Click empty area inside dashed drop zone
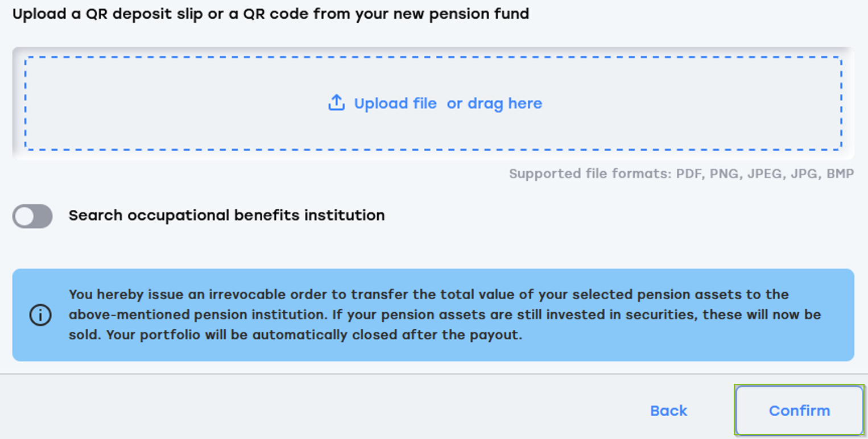Screen dimensions: 868x439 point(171,103)
